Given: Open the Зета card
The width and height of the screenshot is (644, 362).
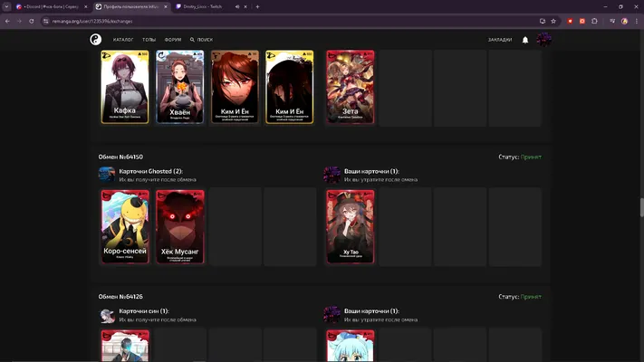Looking at the screenshot, I should [x=351, y=87].
